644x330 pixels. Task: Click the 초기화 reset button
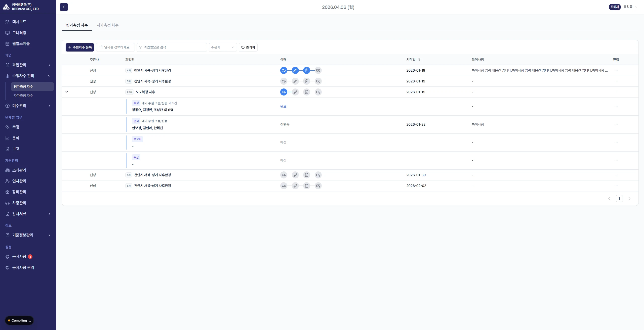point(248,47)
